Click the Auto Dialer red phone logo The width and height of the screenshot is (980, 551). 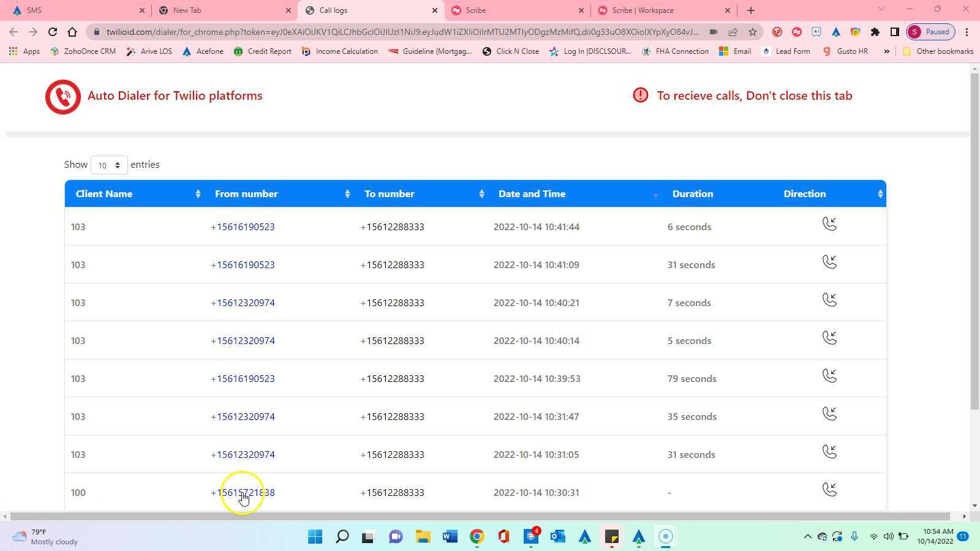[x=62, y=96]
